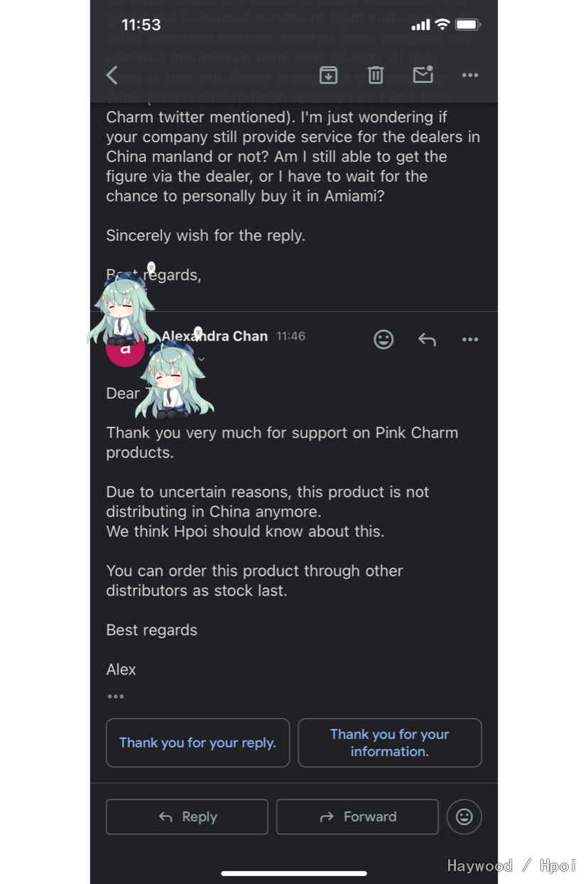Open the emoji reaction button at bottom
588x884 pixels.
point(464,816)
